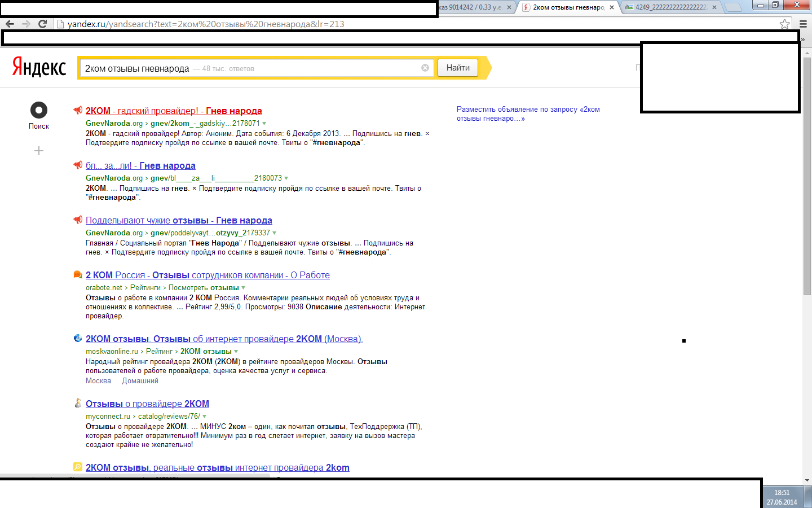Viewport: 812px width, 508px height.
Task: Click the round Поиск icon in the sidebar
Action: pos(39,110)
